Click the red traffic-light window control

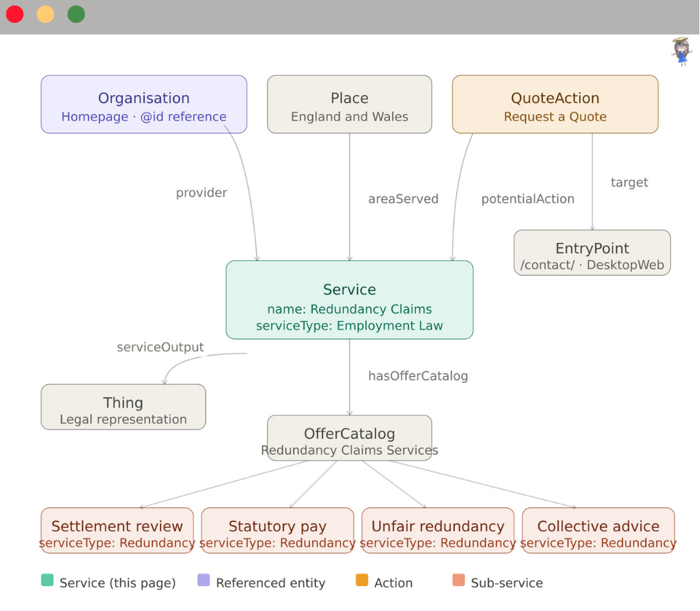(14, 14)
